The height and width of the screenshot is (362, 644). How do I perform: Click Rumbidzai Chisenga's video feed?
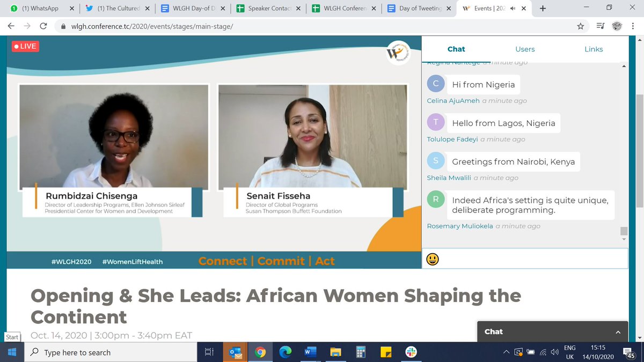(x=114, y=136)
